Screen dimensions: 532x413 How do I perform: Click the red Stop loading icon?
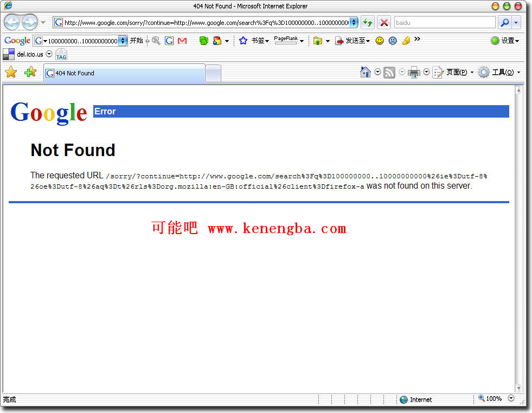pyautogui.click(x=384, y=23)
